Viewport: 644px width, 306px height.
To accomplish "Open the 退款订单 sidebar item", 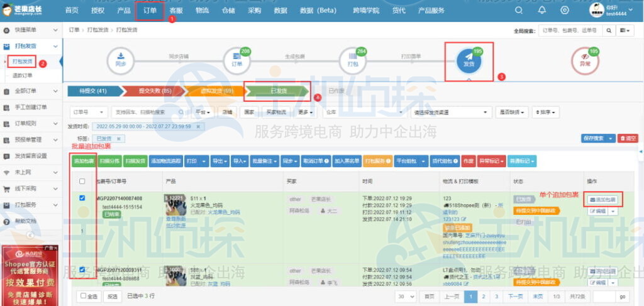I will (22, 75).
